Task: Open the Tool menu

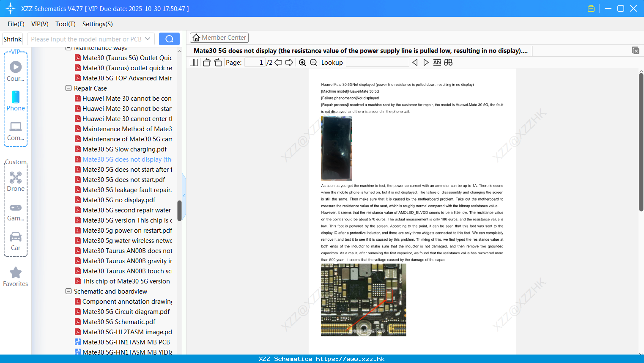Action: point(66,24)
